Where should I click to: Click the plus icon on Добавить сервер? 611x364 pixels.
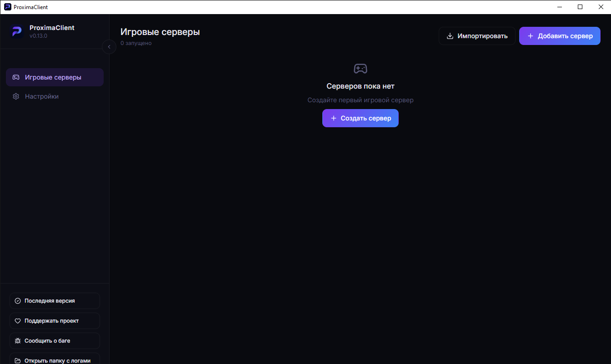[530, 36]
